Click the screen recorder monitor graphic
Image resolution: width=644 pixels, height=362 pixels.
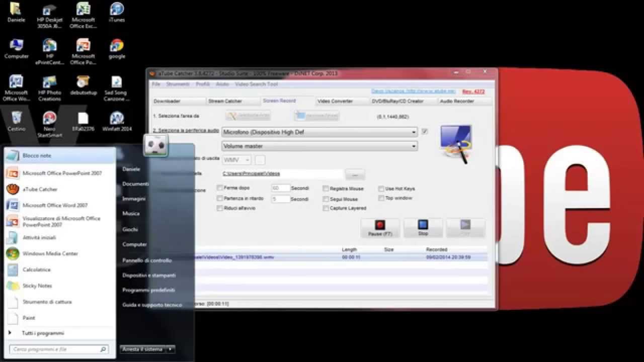pyautogui.click(x=457, y=144)
